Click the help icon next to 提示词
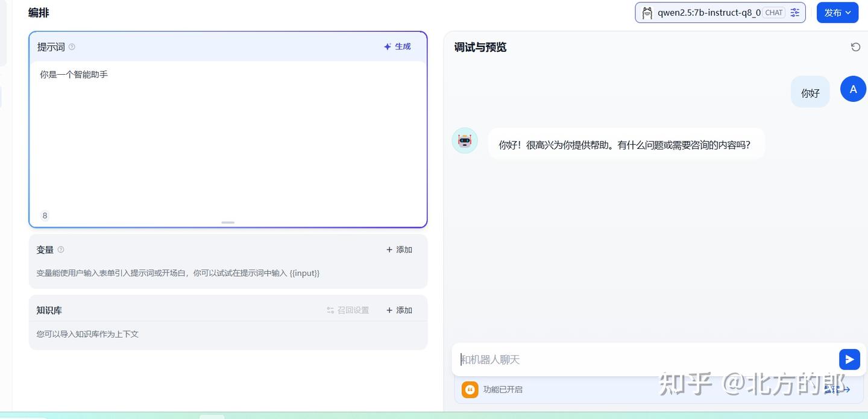Image resolution: width=868 pixels, height=419 pixels. coord(72,46)
